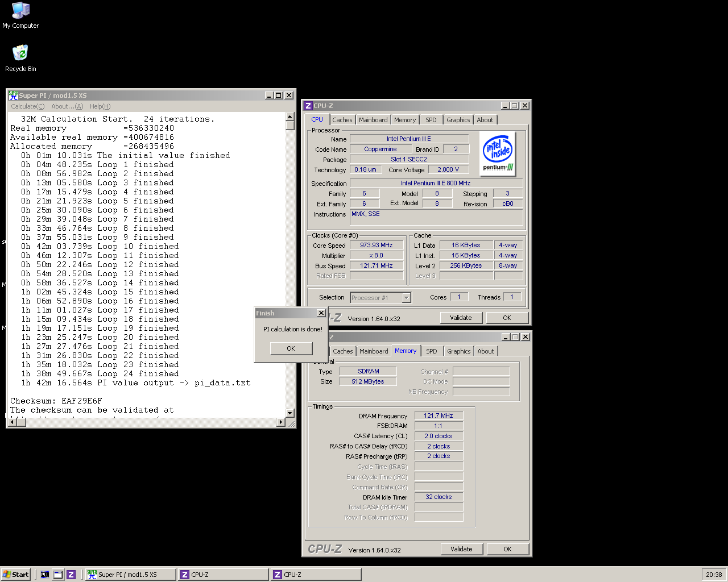Select Memory tab in lower CPU-Z window

(x=406, y=351)
